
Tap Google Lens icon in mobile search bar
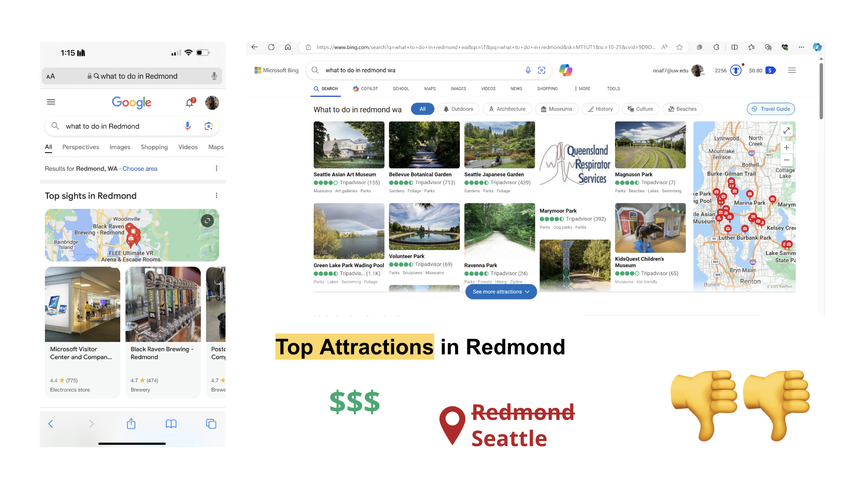(209, 126)
